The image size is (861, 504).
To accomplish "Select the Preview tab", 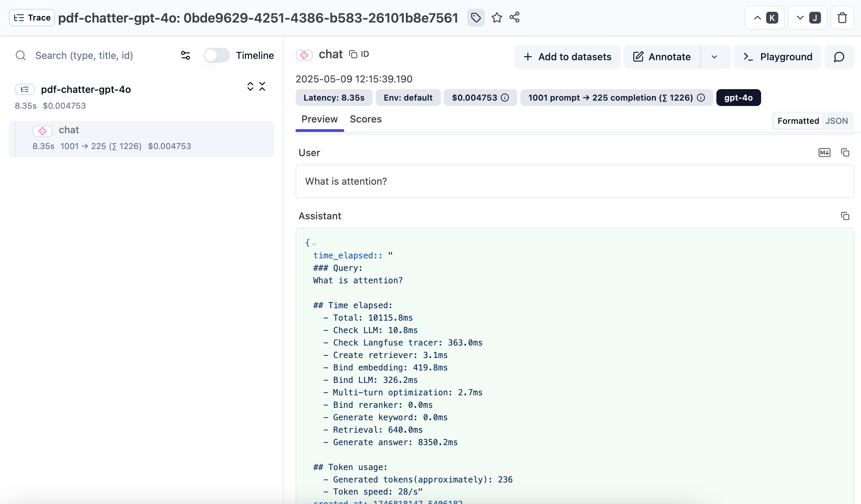I will [319, 119].
